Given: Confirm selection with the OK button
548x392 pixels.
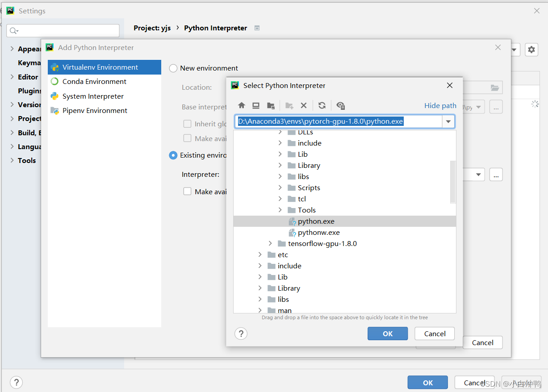Looking at the screenshot, I should [387, 334].
